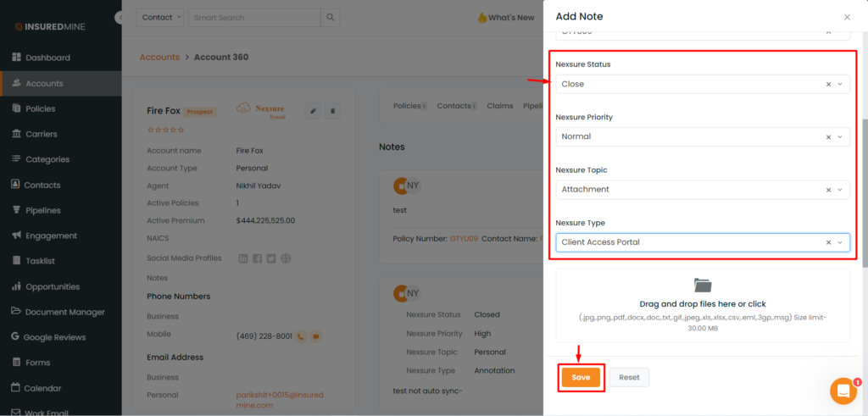The image size is (868, 416).
Task: Clear the Nexsure Priority selection
Action: [x=829, y=136]
